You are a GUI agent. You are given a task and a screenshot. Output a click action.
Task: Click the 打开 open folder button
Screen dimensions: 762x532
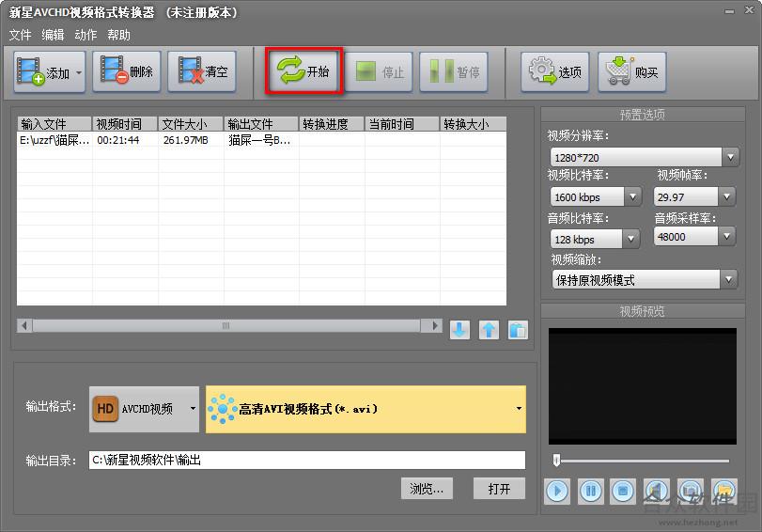click(x=499, y=488)
